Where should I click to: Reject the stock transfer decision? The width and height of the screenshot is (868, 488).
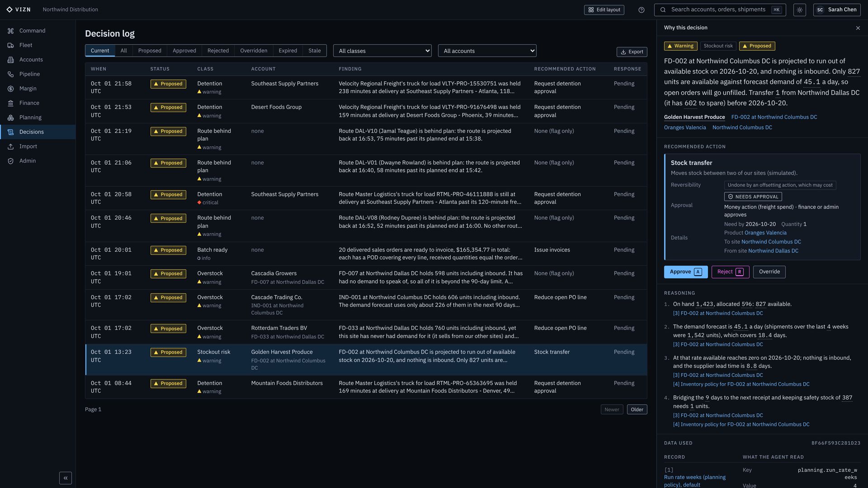point(730,272)
